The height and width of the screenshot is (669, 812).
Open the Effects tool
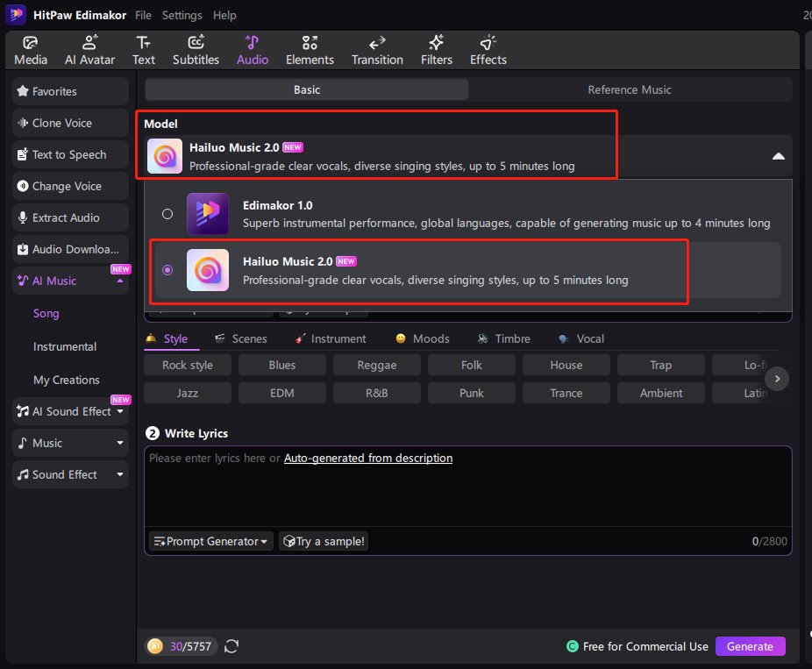[488, 51]
